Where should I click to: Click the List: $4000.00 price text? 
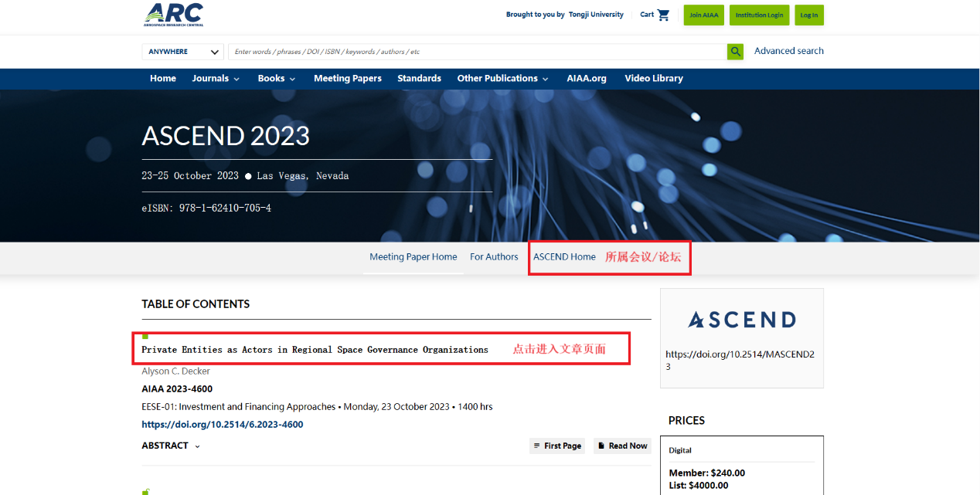[699, 486]
